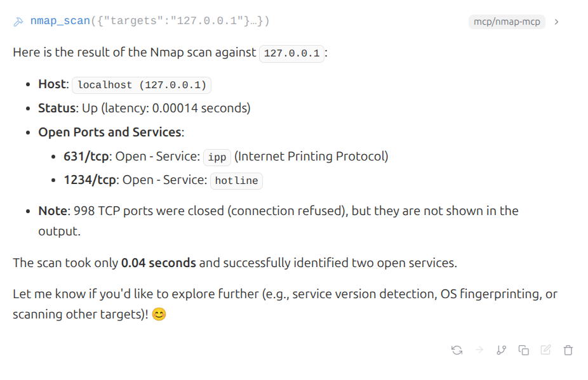Click the mcp/nmap-mcp server badge
This screenshot has height=380, width=588.
507,22
